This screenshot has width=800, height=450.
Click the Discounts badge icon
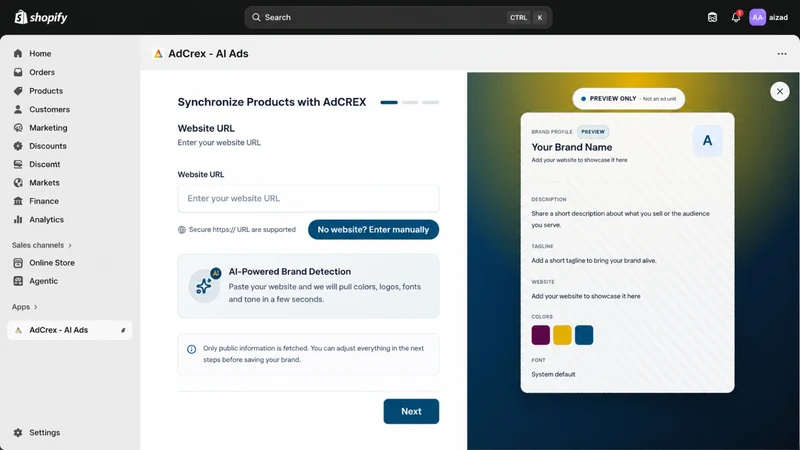click(18, 146)
